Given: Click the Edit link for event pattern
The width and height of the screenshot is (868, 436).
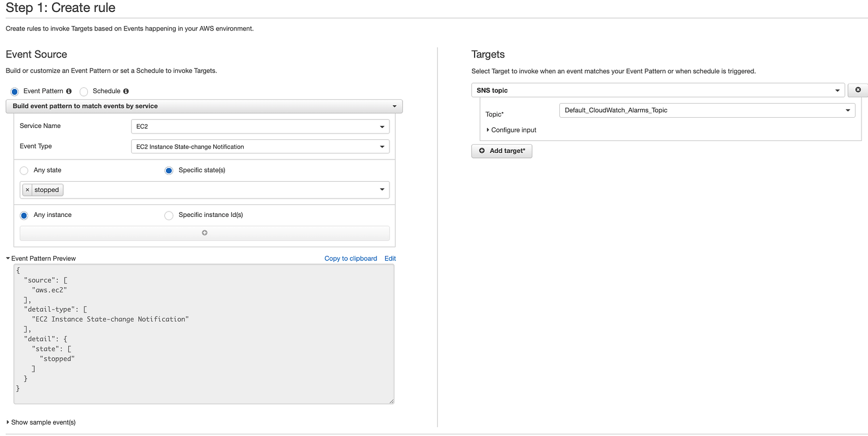Looking at the screenshot, I should [390, 259].
